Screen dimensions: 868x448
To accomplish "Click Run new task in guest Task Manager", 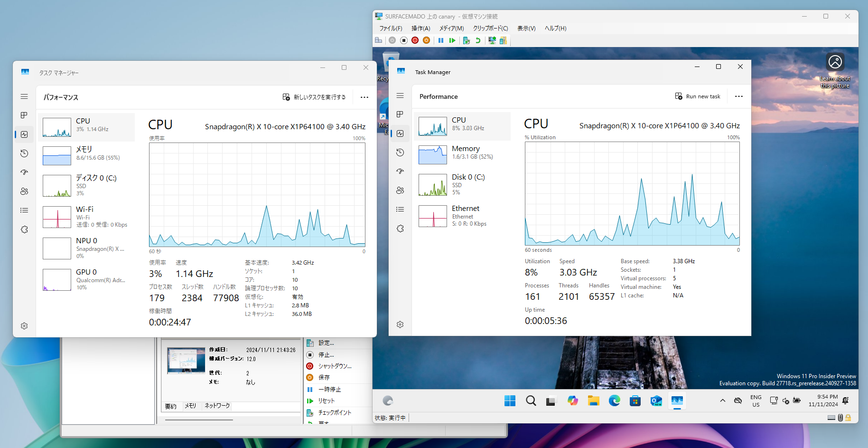I will pos(698,96).
